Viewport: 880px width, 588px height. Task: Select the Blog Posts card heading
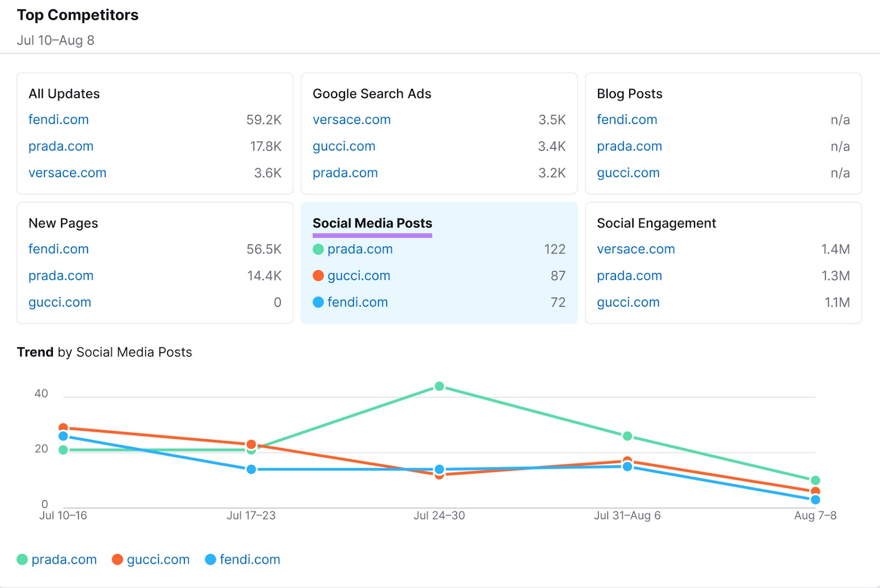[629, 94]
